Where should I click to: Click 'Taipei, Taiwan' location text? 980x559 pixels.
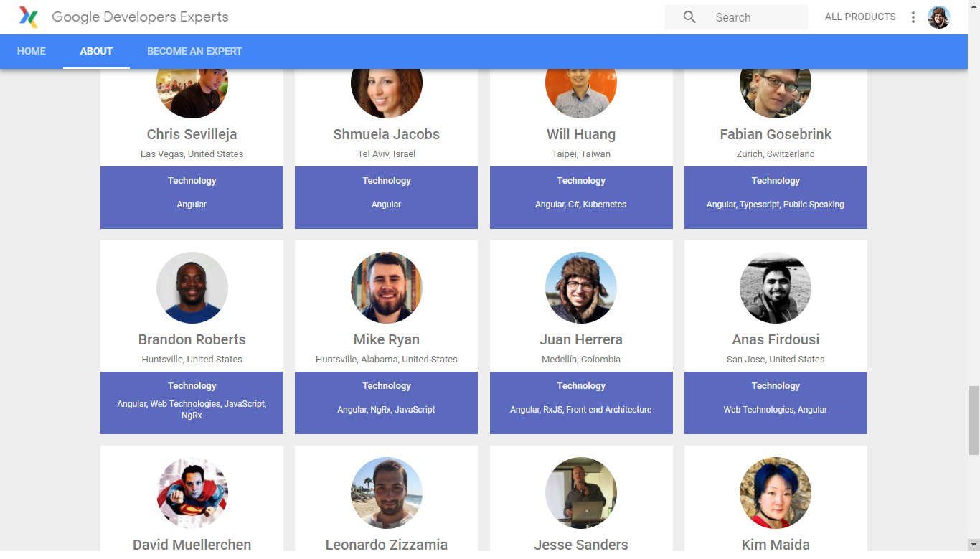pyautogui.click(x=581, y=154)
